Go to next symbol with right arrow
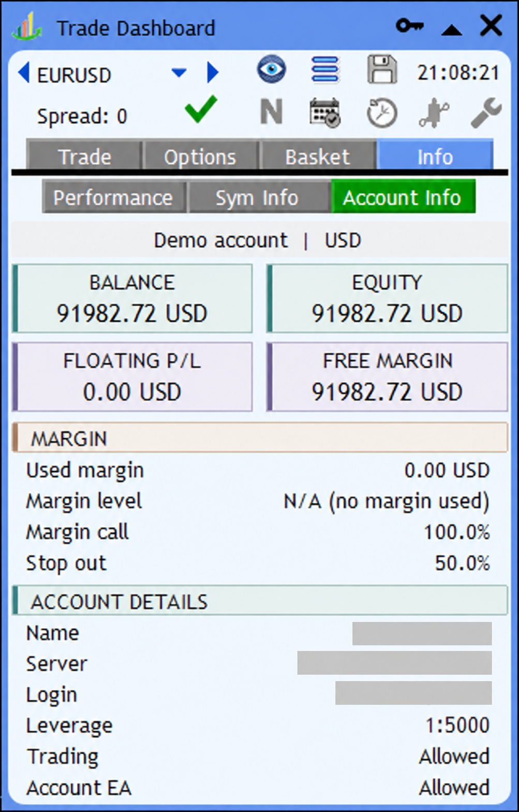 [212, 72]
